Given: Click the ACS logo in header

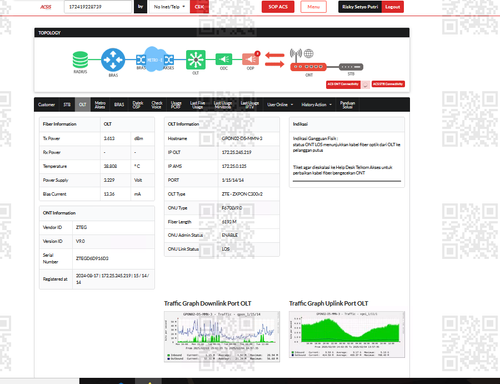Looking at the screenshot, I should tap(46, 7).
